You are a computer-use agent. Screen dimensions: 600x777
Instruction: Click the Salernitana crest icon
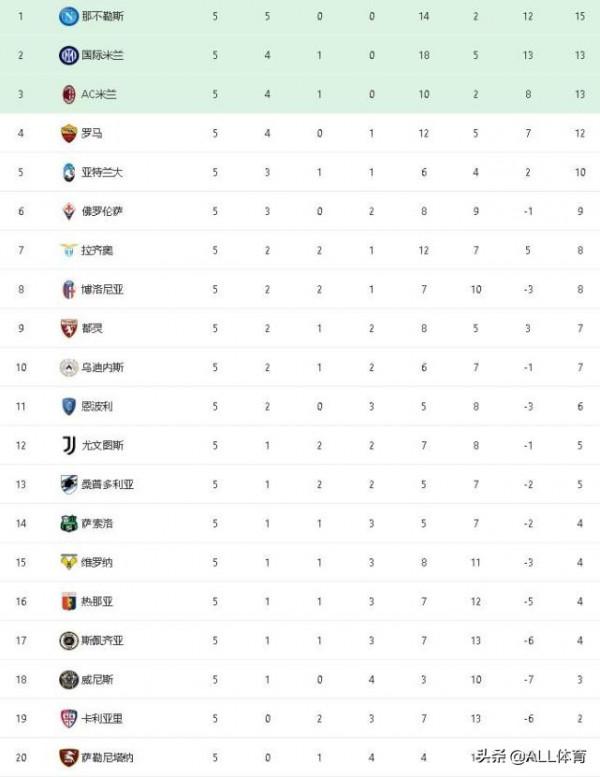pos(68,758)
